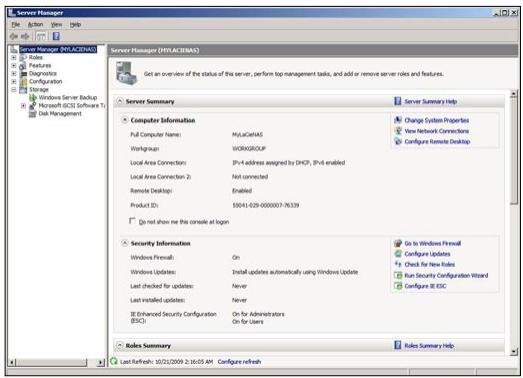Image resolution: width=523 pixels, height=378 pixels.
Task: Select Disk Management in the tree
Action: [x=60, y=114]
